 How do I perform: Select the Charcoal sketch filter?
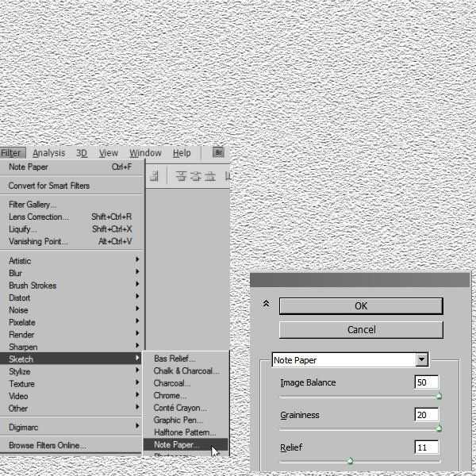186,383
